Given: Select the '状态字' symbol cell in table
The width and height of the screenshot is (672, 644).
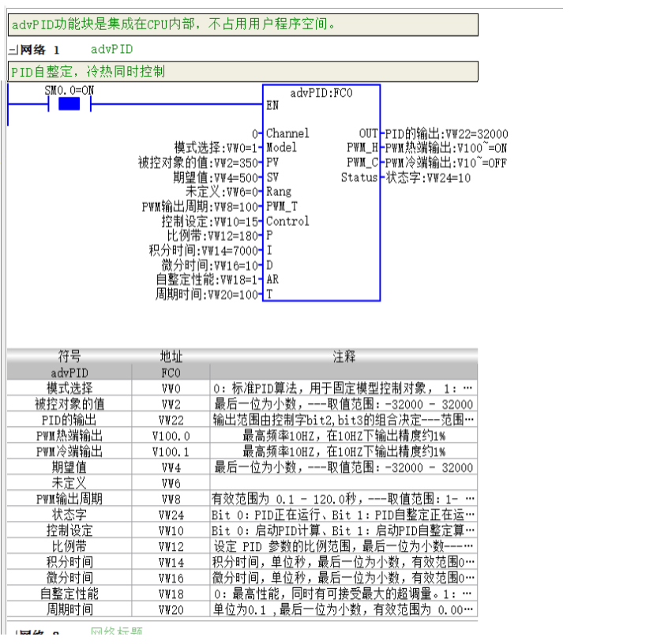Looking at the screenshot, I should pos(69,515).
